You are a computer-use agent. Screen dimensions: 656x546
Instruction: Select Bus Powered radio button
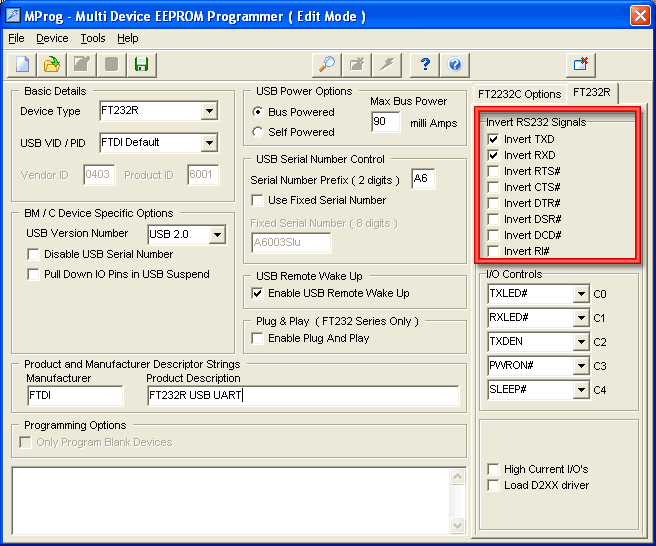click(x=258, y=112)
